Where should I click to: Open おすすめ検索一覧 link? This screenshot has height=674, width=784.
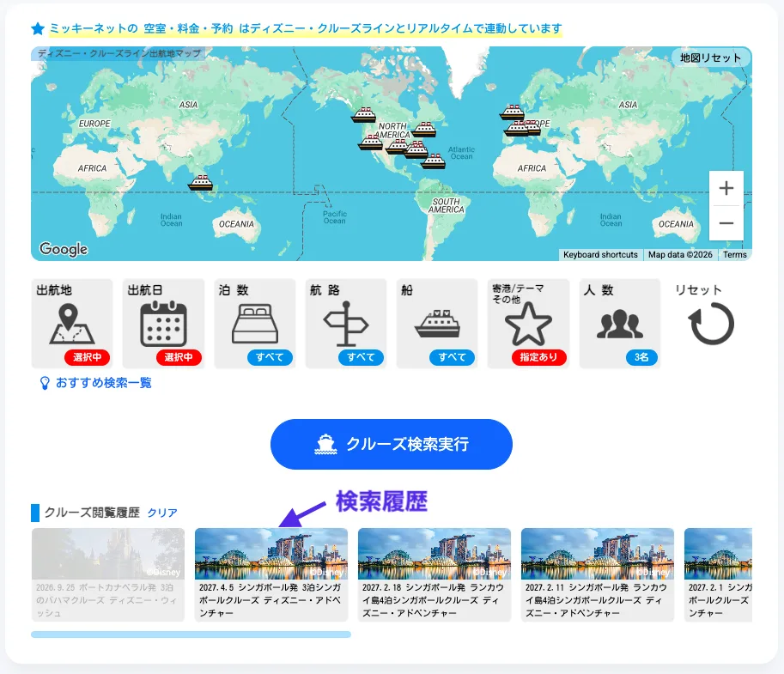pyautogui.click(x=104, y=383)
